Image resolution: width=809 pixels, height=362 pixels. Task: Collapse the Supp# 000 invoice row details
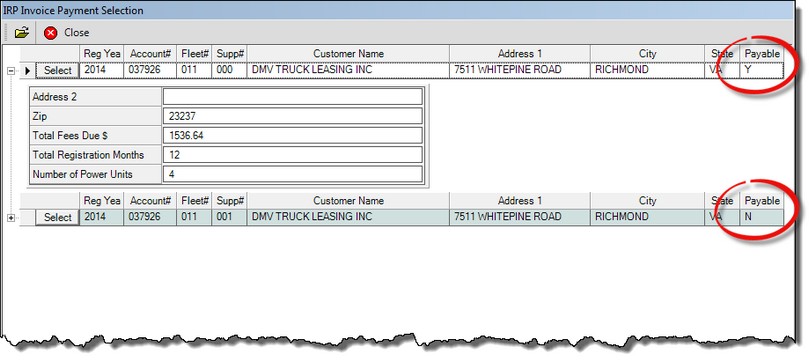click(x=10, y=71)
